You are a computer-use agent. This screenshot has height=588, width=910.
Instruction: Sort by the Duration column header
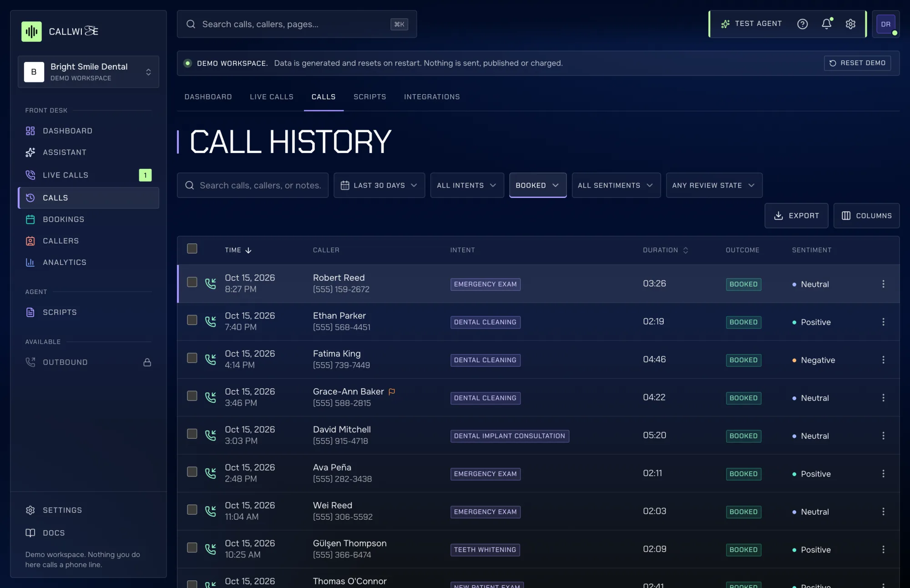(665, 250)
